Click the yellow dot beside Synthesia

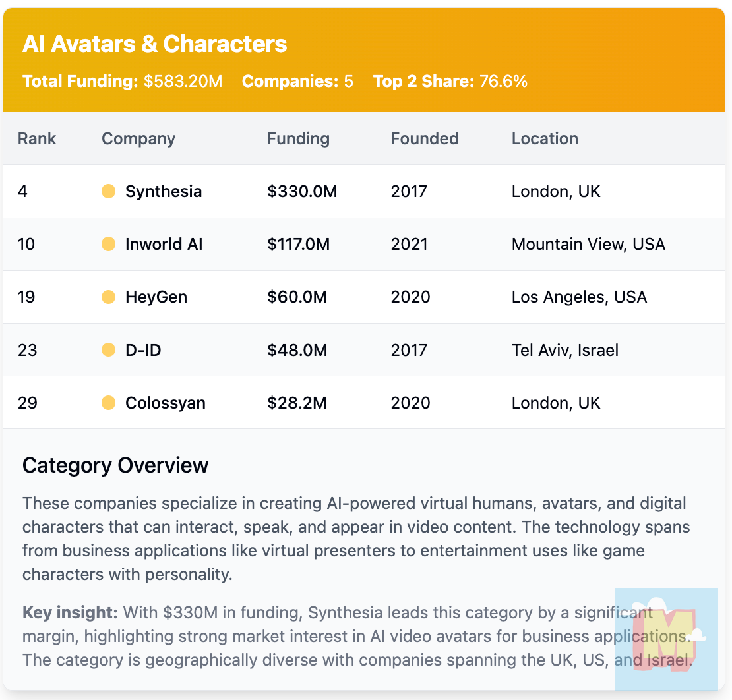tap(108, 191)
